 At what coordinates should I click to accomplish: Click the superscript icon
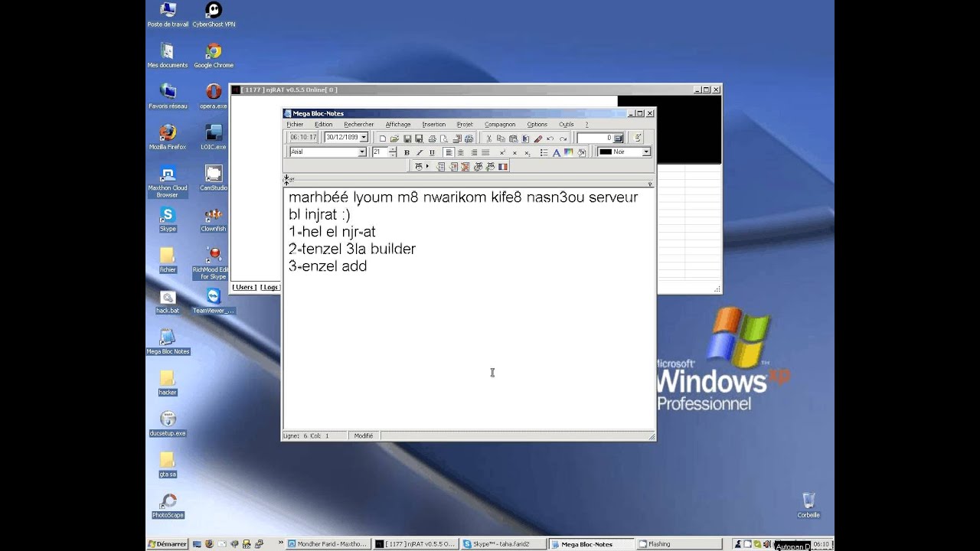(502, 152)
